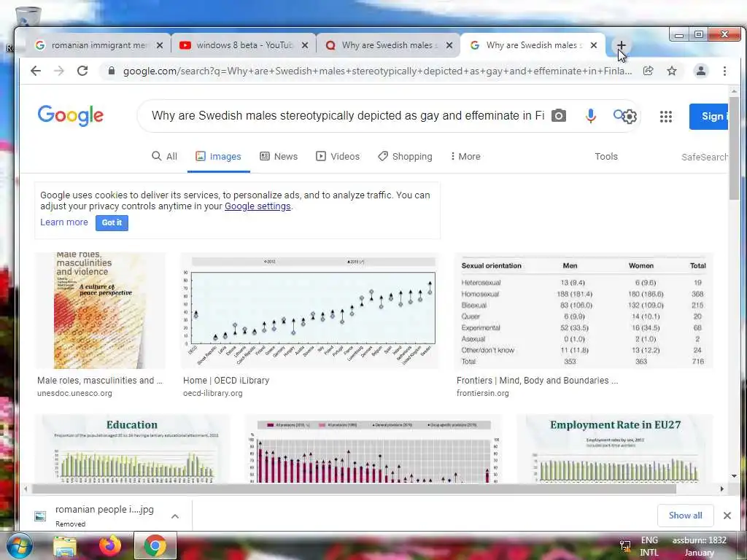The image size is (747, 560).
Task: Open a new tab with the plus button
Action: click(622, 45)
